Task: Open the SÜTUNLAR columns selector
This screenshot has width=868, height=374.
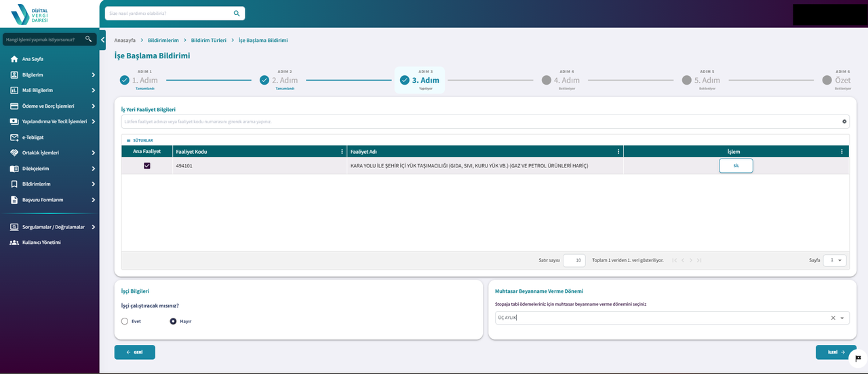Action: pos(140,140)
